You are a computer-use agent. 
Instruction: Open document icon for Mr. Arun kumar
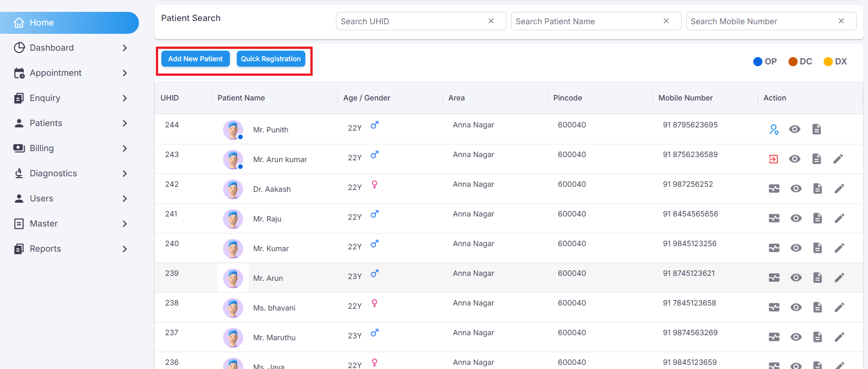coord(816,159)
